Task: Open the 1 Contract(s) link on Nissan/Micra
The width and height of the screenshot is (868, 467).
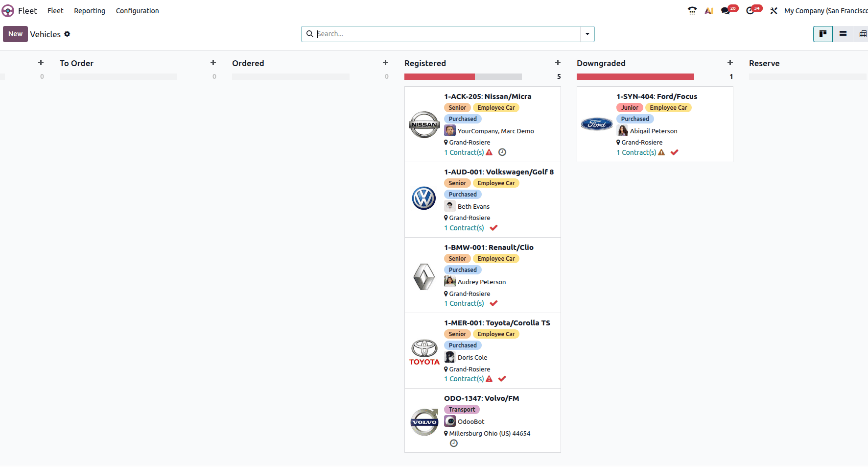Action: (464, 152)
